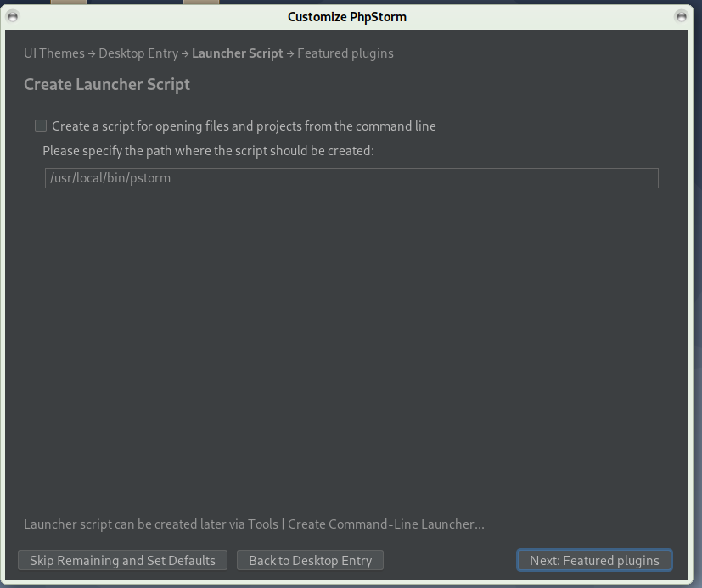Proceed with Next: Featured plugins button
702x588 pixels.
594,560
